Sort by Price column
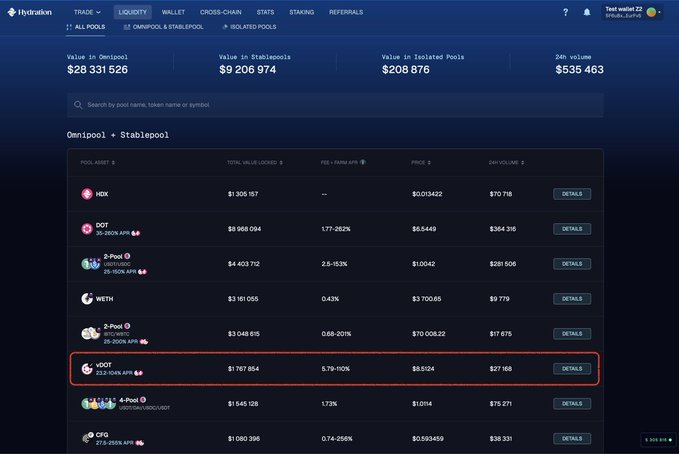The image size is (679, 454). [421, 162]
